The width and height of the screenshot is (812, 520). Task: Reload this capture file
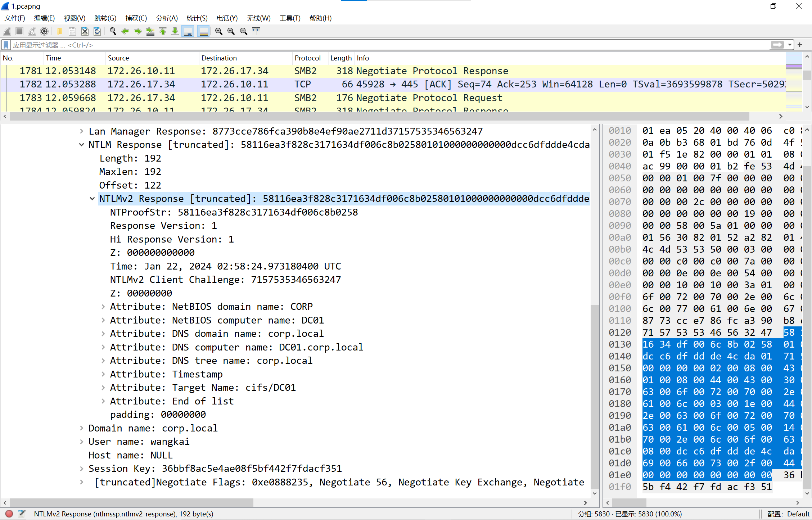pyautogui.click(x=97, y=31)
